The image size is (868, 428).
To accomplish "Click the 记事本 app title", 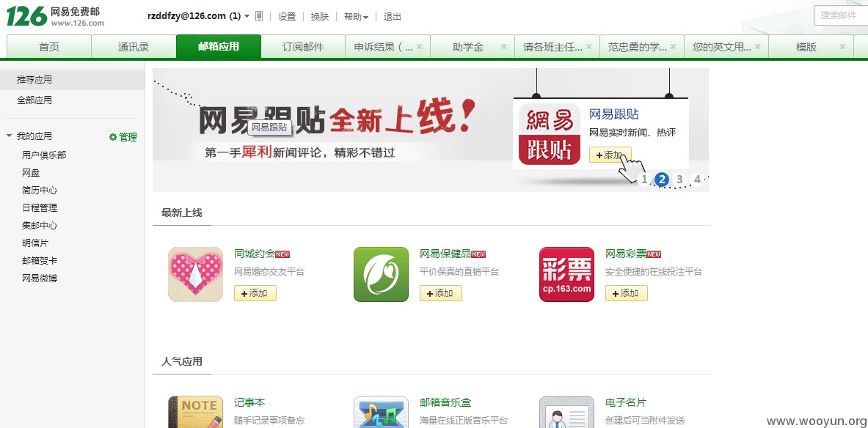I will [249, 402].
